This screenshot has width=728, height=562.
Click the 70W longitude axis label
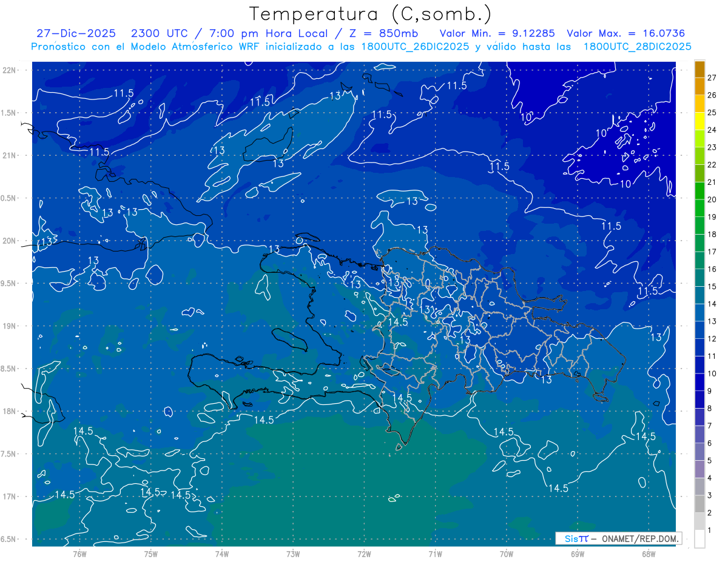pos(506,554)
